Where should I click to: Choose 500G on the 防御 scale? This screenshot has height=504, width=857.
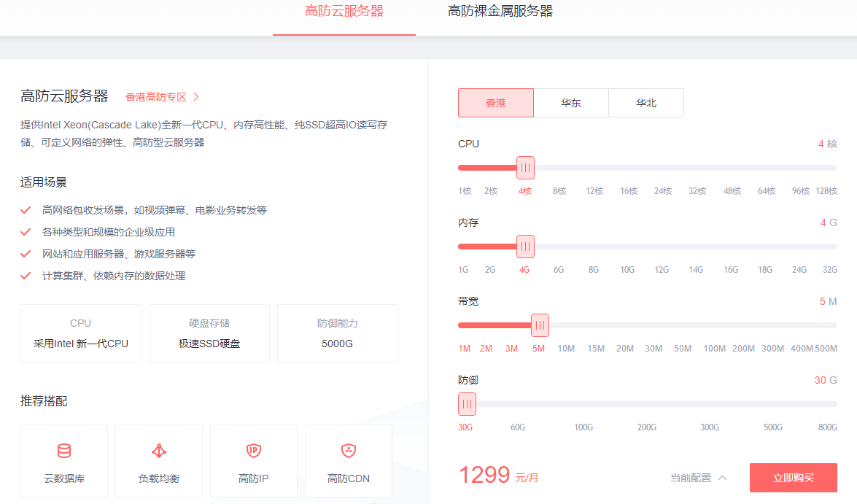772,427
